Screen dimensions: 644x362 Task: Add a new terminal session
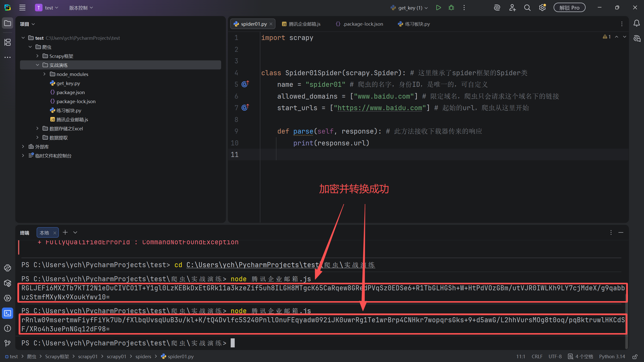[x=65, y=232]
